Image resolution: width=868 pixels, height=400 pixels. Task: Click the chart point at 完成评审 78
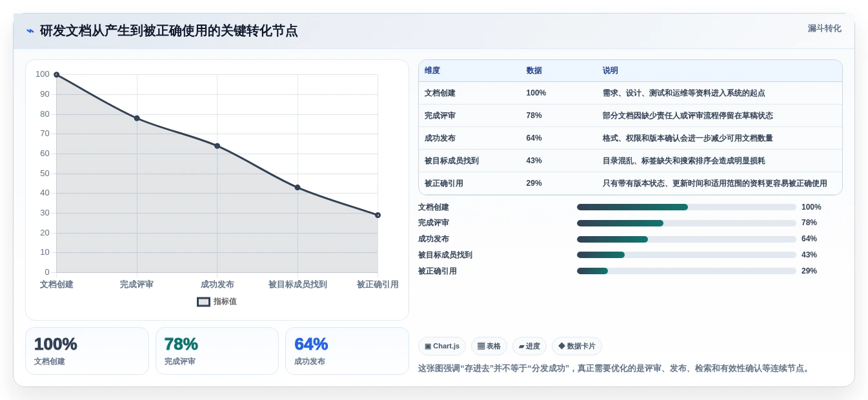click(137, 118)
